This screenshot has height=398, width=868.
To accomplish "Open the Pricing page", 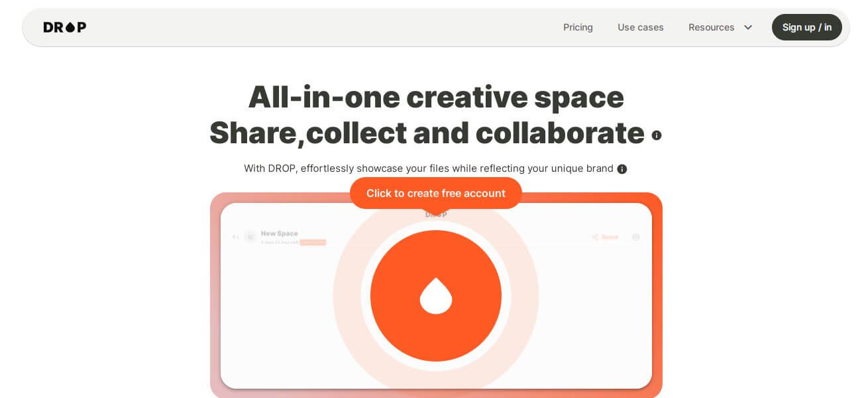I will pos(578,27).
